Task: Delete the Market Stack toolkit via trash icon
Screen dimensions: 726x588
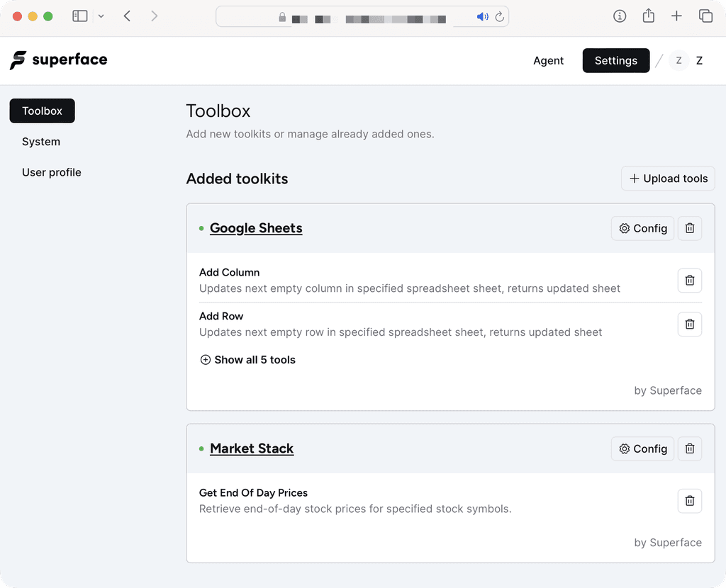Action: [x=689, y=448]
